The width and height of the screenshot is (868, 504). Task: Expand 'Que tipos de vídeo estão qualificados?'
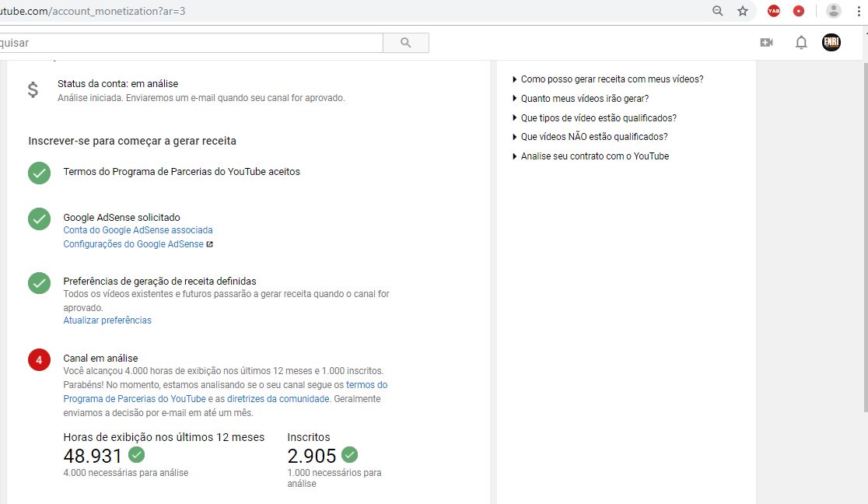tap(594, 118)
